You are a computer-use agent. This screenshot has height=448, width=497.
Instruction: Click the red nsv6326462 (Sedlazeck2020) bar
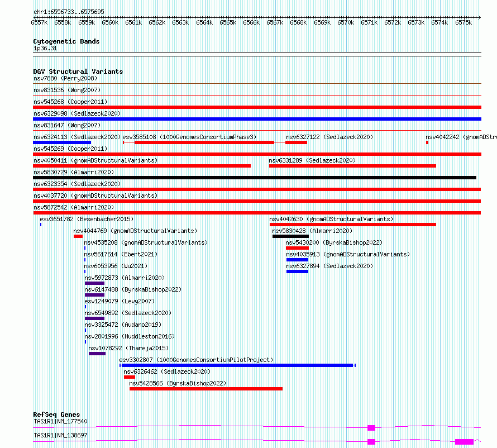click(x=130, y=377)
